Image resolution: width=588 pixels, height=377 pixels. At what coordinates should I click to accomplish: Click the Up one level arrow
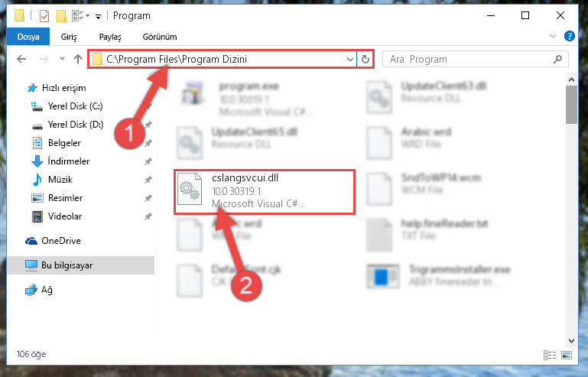(x=78, y=59)
